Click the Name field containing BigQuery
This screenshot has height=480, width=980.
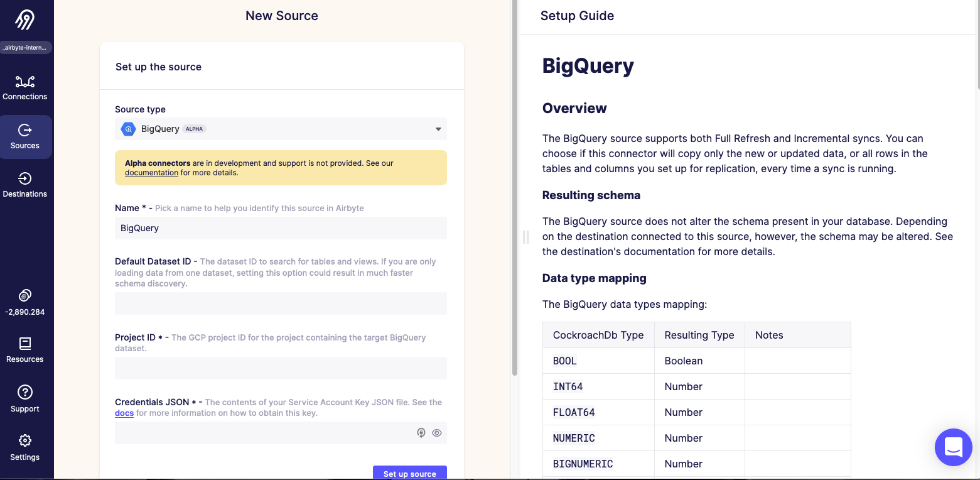click(x=281, y=227)
